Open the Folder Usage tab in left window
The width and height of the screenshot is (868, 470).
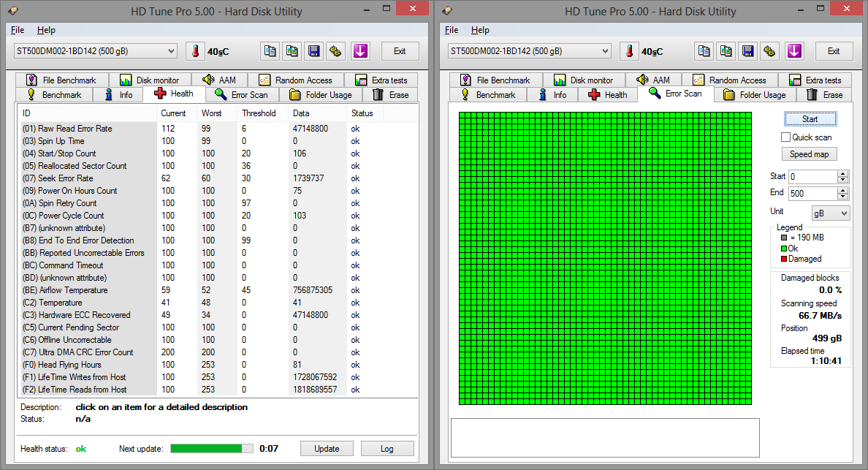[321, 95]
